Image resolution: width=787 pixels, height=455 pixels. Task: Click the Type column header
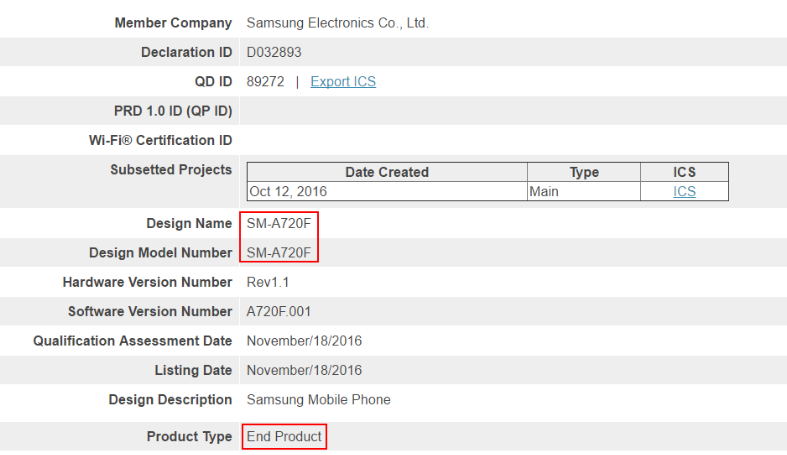pos(584,172)
